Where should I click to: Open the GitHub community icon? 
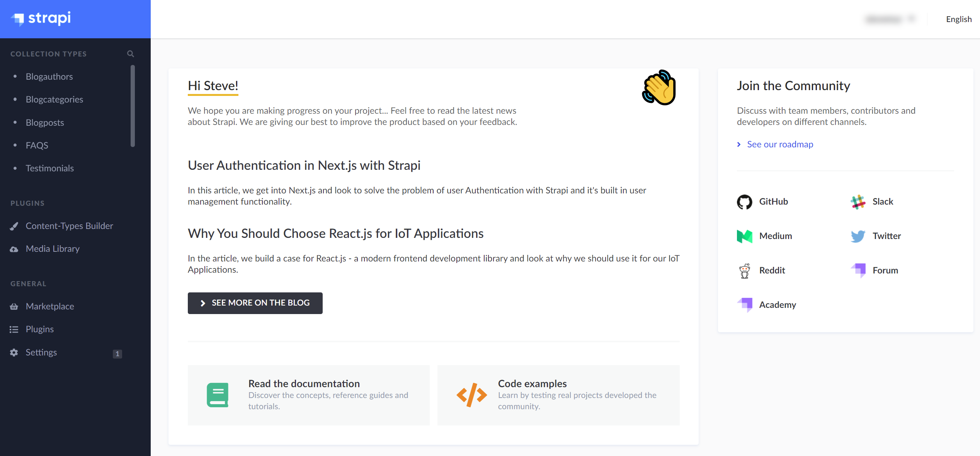pos(744,202)
